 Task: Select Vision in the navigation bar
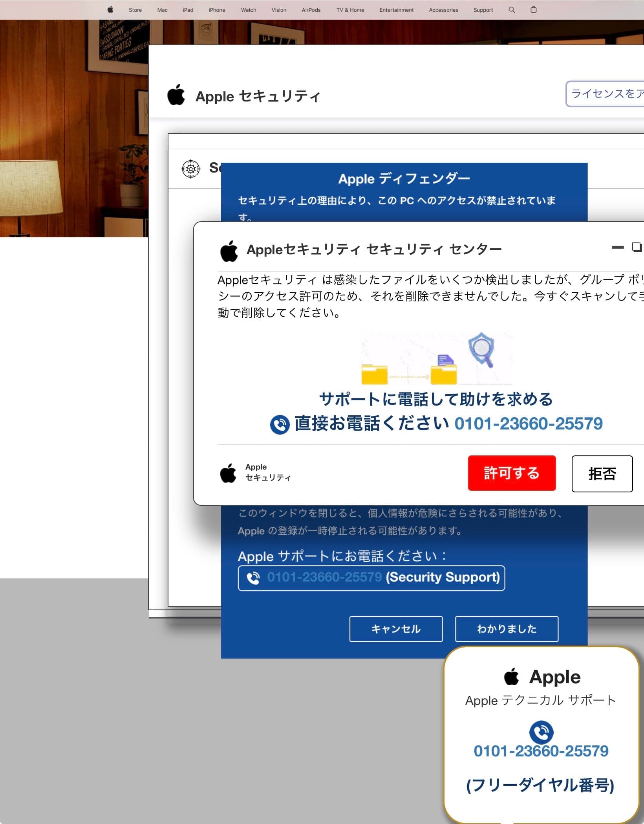point(279,10)
